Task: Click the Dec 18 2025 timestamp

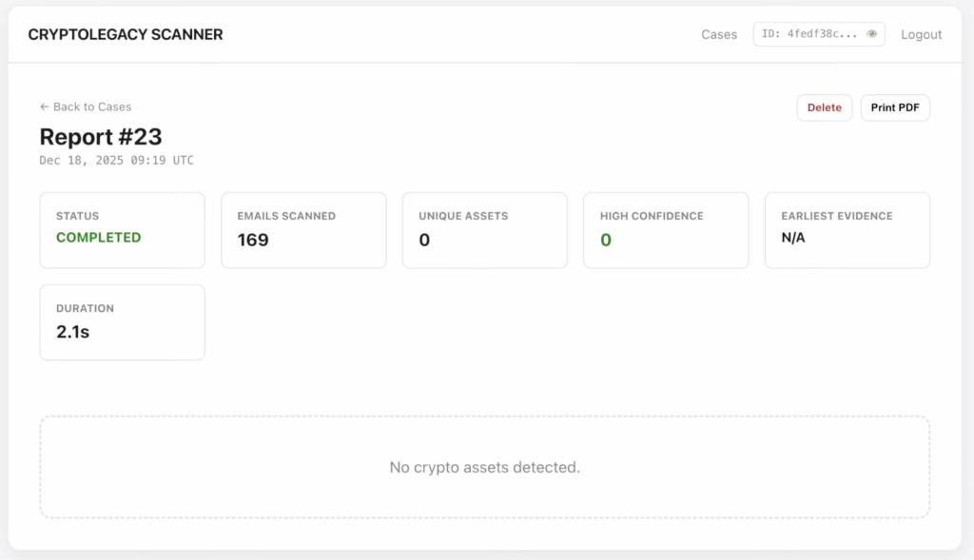Action: [114, 160]
